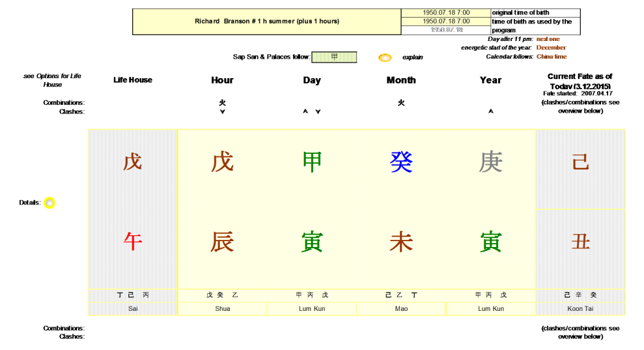The height and width of the screenshot is (350, 644).
Task: Click the fire combination symbol under Month
Action: click(x=401, y=102)
